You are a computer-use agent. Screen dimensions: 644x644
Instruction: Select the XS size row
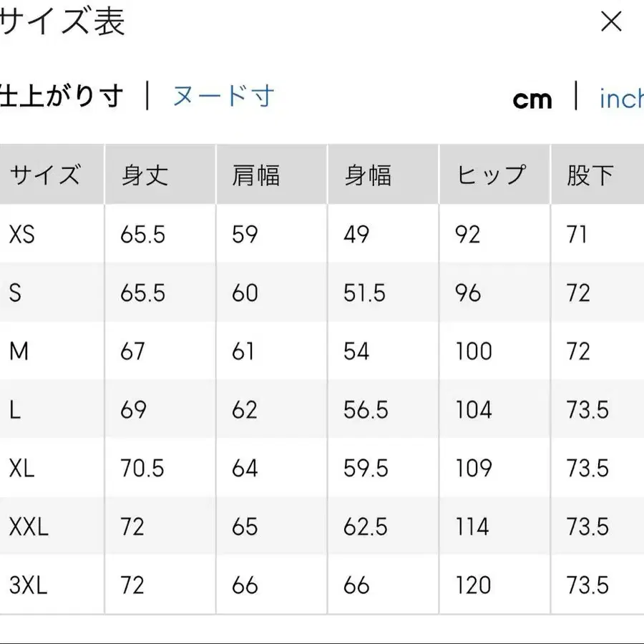pos(20,234)
